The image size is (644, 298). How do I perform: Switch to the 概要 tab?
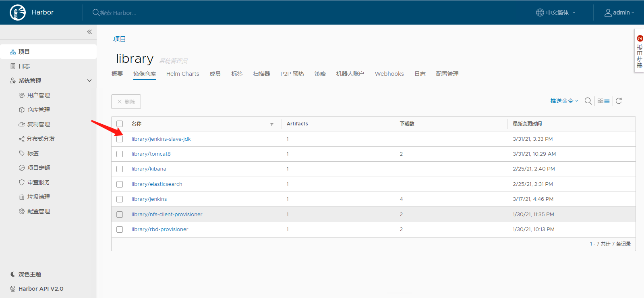click(117, 74)
